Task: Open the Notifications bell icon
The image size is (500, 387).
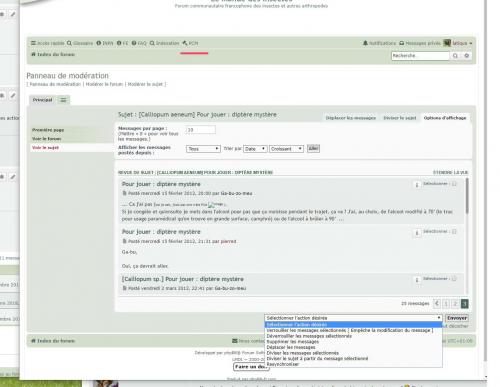Action: [x=365, y=43]
